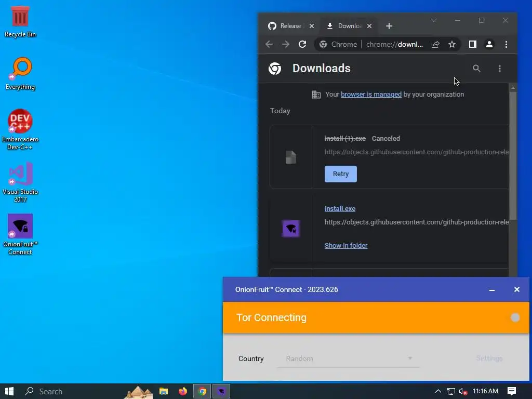Launch Visual Studio 2017 desktop shortcut
The width and height of the screenshot is (532, 399).
20,182
